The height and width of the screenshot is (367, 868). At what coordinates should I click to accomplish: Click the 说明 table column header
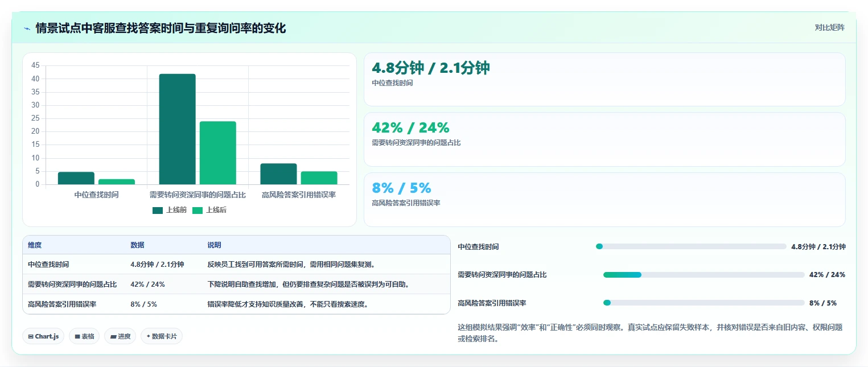click(326, 245)
